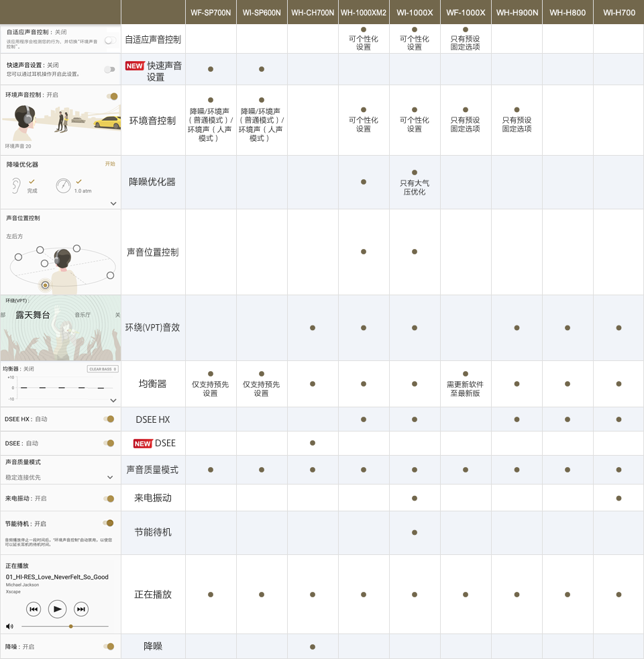Skip to next track
The width and height of the screenshot is (644, 659).
81,609
